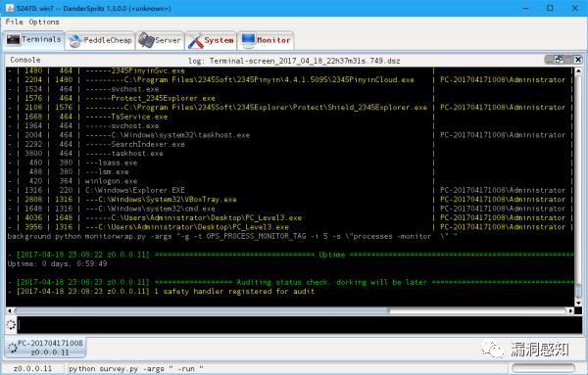Detach the console panel with float button
Screen dimensions: 588x375
tap(560, 59)
